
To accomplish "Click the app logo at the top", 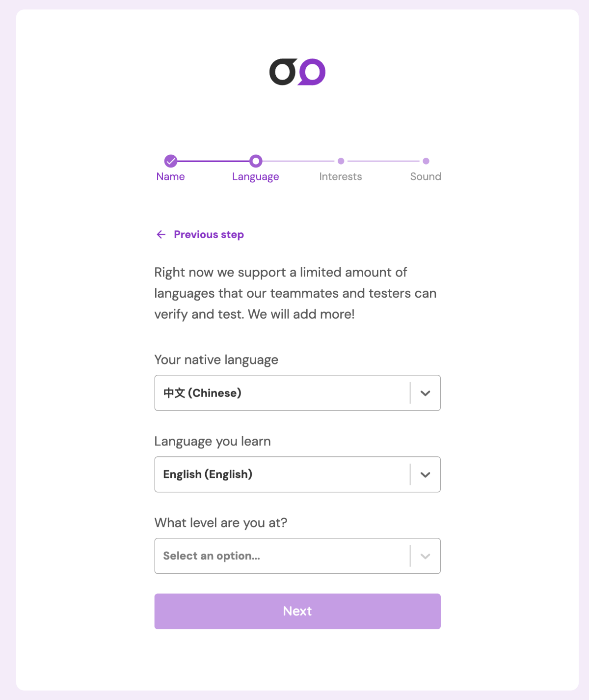I will pyautogui.click(x=297, y=72).
